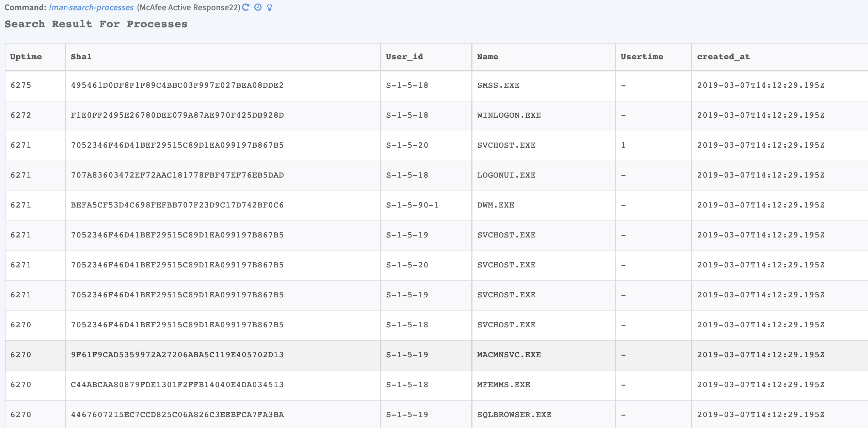Click the clock schedule icon
Image resolution: width=868 pixels, height=428 pixels.
(258, 7)
